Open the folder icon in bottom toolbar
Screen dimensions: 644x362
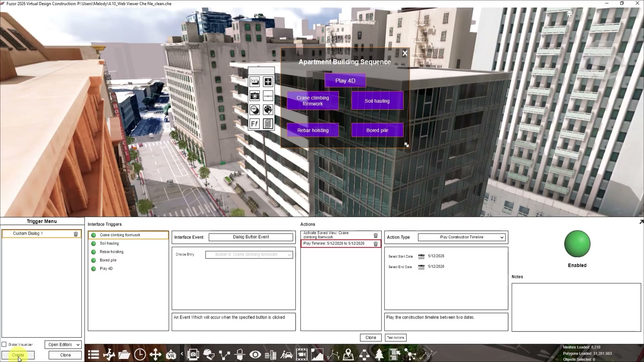(124, 354)
